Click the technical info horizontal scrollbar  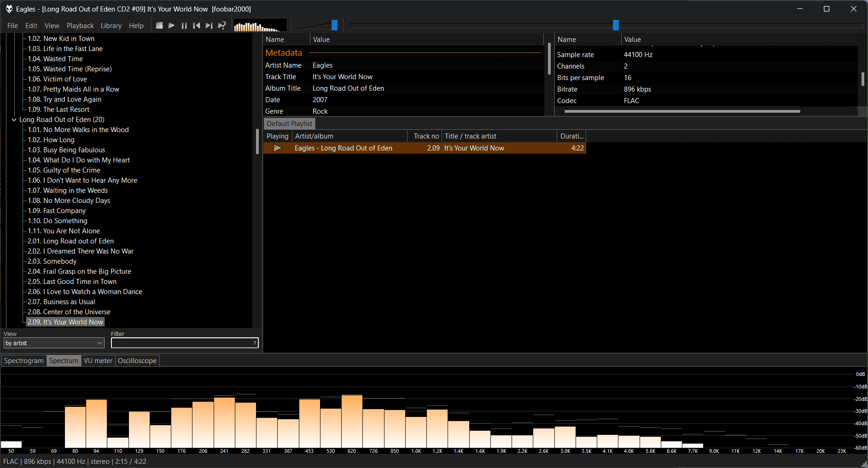click(x=682, y=111)
